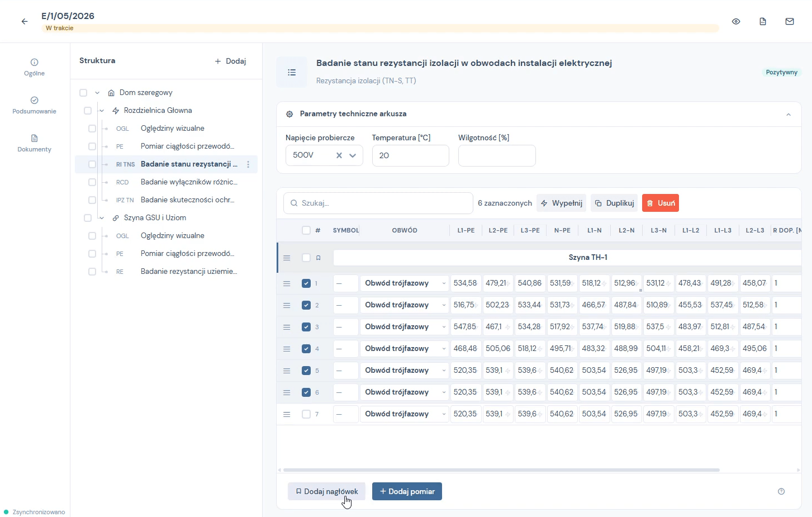Check the Dom szeregowy tree checkbox
Screen dimensions: 812x517
(x=83, y=93)
